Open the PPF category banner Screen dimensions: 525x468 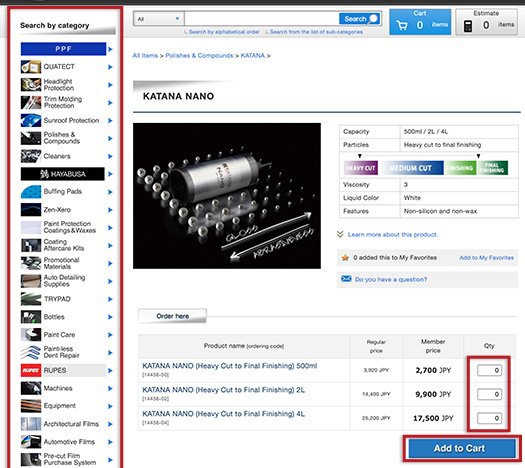coord(63,49)
